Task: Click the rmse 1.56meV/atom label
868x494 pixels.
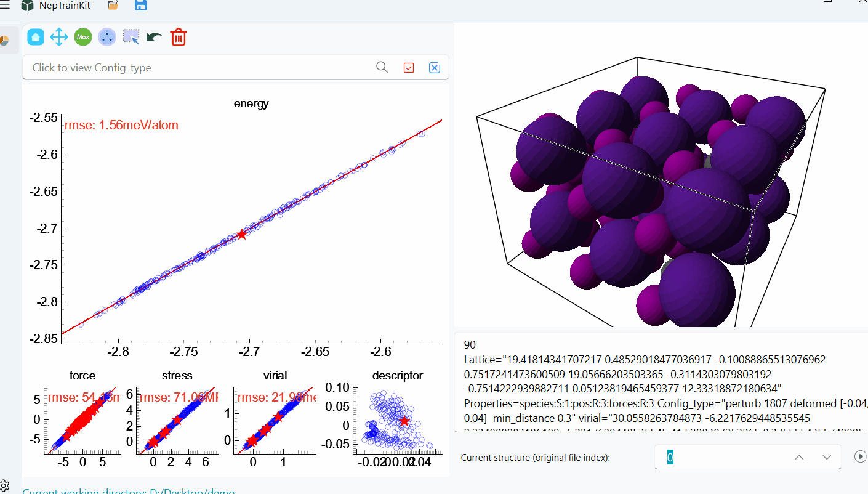Action: (x=121, y=126)
